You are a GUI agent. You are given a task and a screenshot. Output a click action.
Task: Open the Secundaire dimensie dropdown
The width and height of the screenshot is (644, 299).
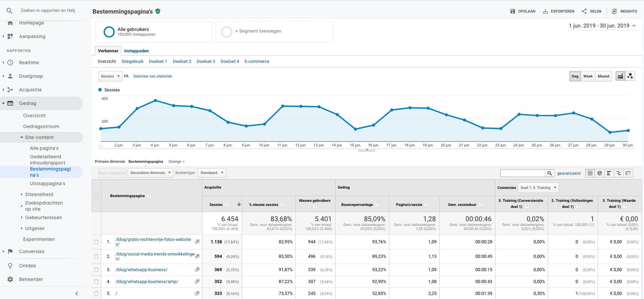point(150,173)
